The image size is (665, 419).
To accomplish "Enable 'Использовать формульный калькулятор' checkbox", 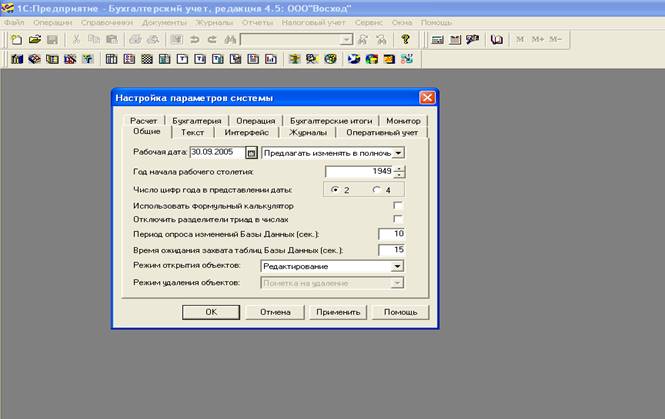I will (x=398, y=205).
